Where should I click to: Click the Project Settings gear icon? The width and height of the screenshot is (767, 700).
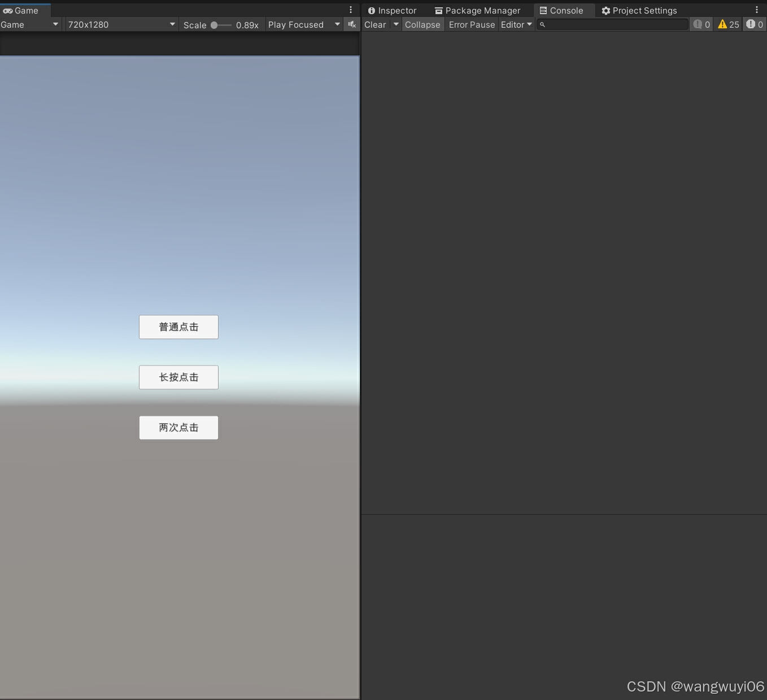605,10
